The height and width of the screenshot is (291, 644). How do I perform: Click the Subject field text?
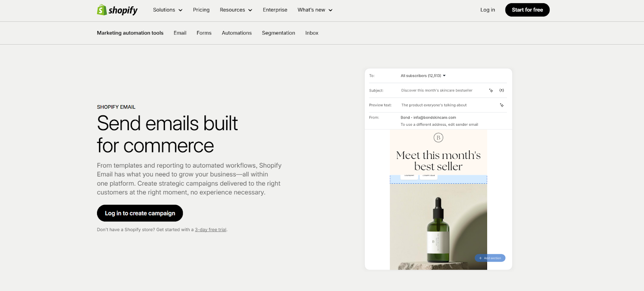437,90
